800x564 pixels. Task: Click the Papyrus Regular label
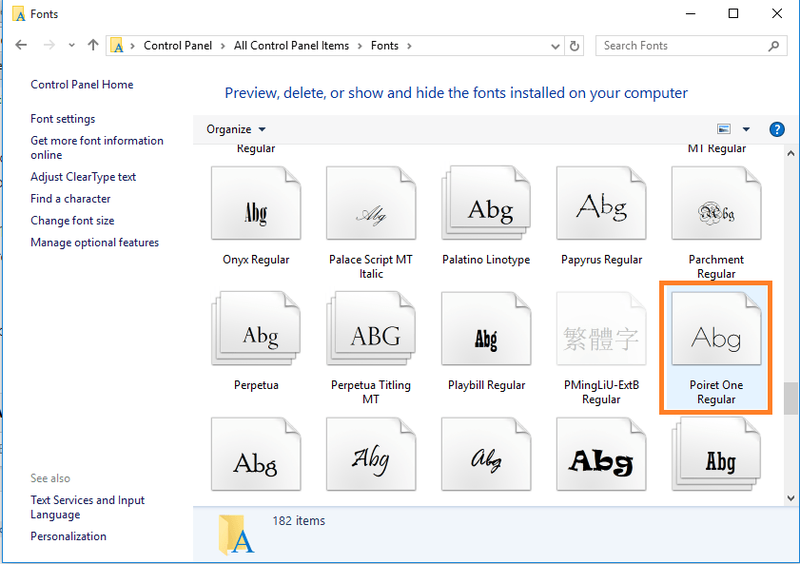pyautogui.click(x=602, y=260)
